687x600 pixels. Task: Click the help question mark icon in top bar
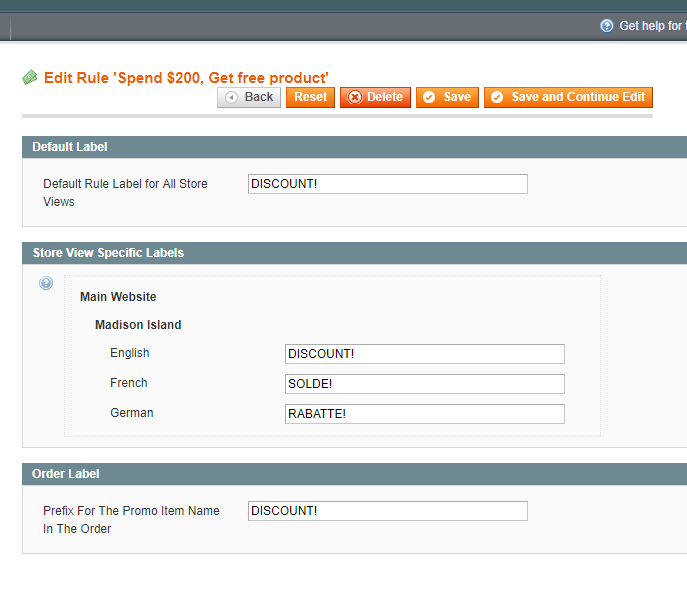coord(606,26)
